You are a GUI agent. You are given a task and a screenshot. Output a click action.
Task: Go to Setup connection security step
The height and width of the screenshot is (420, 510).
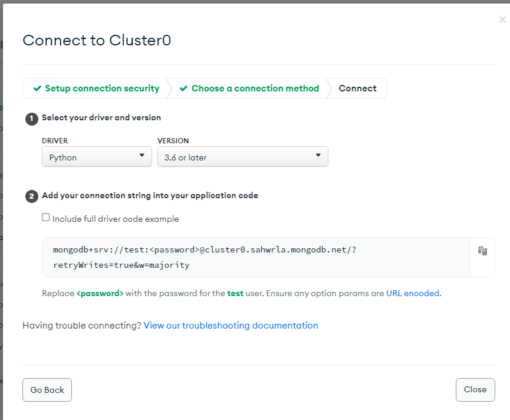(96, 88)
